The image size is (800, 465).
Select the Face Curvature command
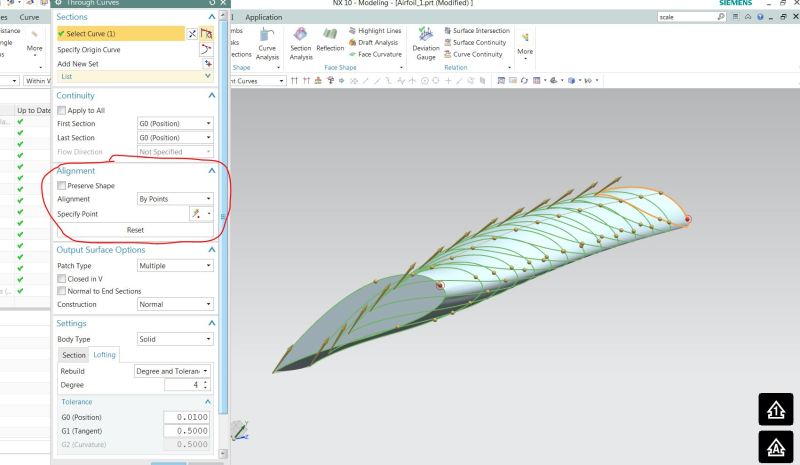[x=376, y=54]
